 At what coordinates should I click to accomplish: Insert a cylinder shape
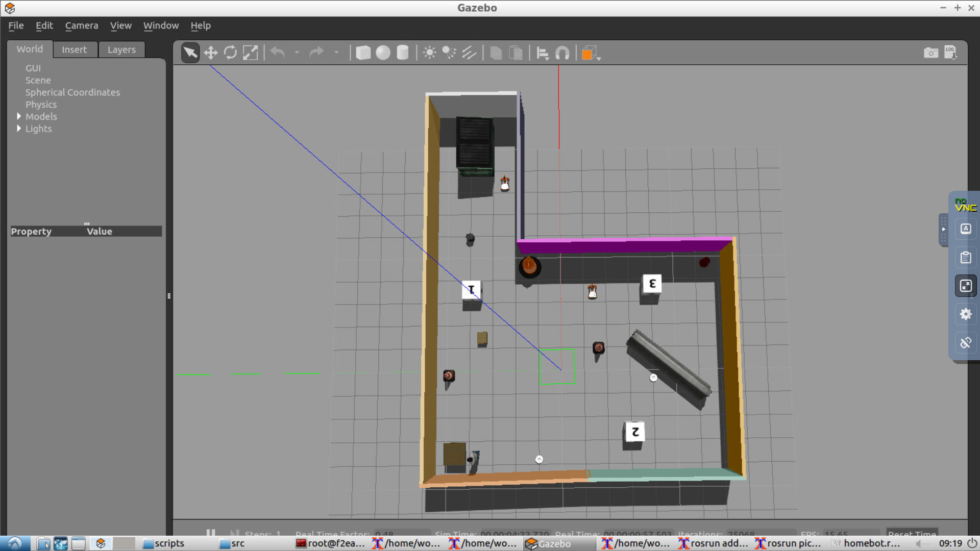click(403, 53)
